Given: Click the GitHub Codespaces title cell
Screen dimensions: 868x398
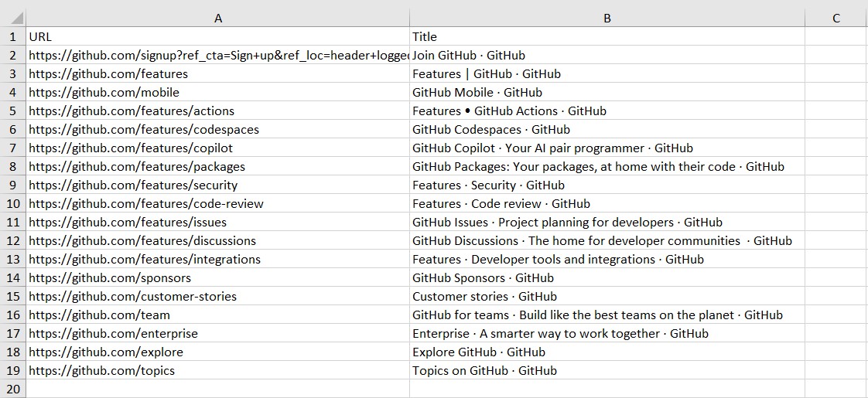Looking at the screenshot, I should click(x=607, y=129).
